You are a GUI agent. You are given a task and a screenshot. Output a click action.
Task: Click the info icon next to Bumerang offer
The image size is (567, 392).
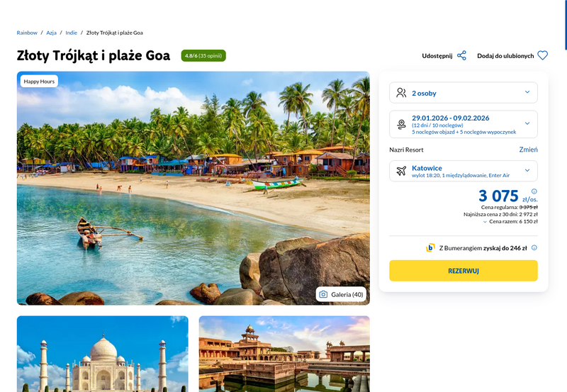click(534, 247)
